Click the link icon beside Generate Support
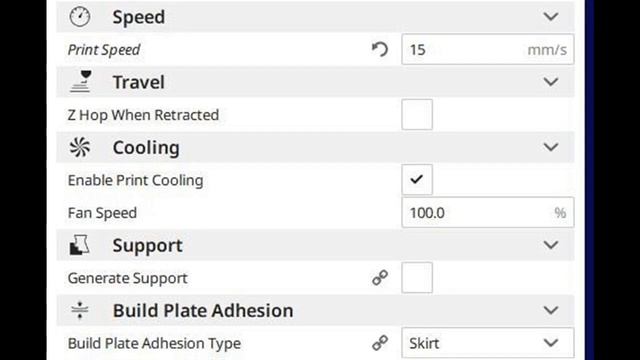640x360 pixels. (x=380, y=278)
